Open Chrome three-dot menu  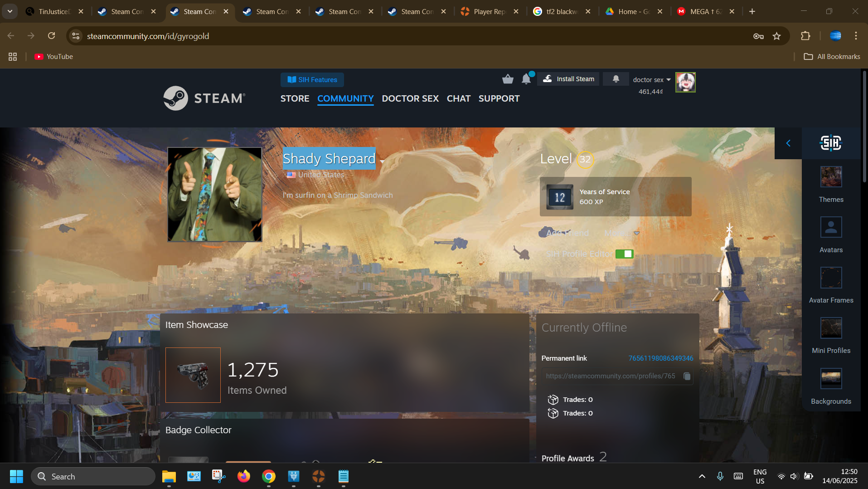click(x=856, y=36)
